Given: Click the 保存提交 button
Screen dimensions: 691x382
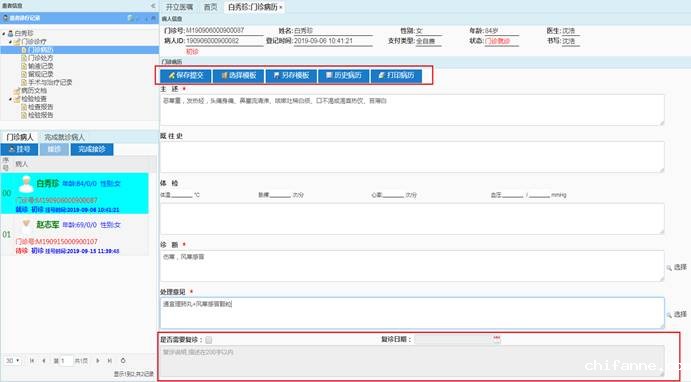Looking at the screenshot, I should click(186, 76).
